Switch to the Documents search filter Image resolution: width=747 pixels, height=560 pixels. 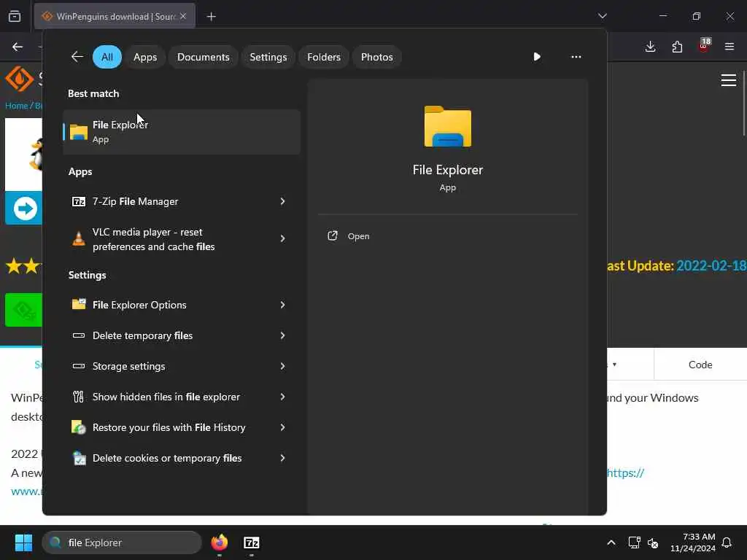click(204, 57)
